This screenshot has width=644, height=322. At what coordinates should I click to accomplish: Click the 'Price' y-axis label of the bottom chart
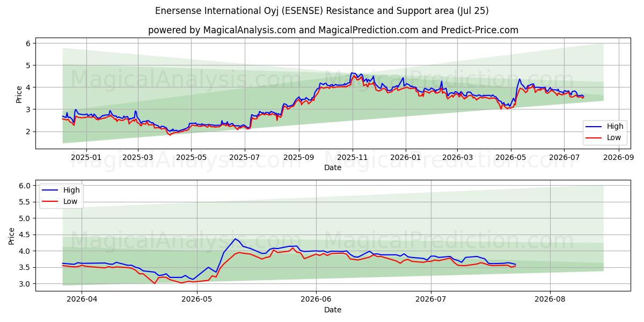(x=12, y=236)
